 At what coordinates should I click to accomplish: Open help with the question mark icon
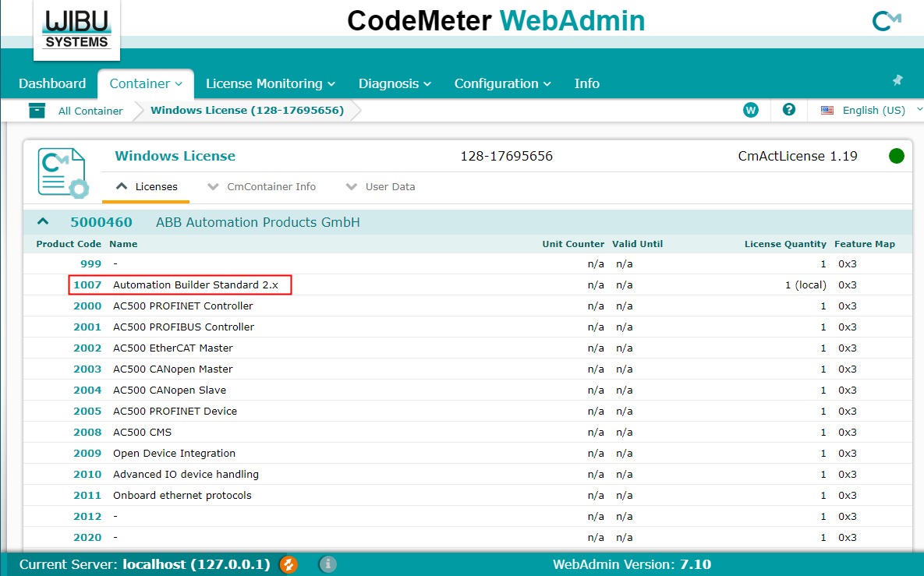[789, 110]
